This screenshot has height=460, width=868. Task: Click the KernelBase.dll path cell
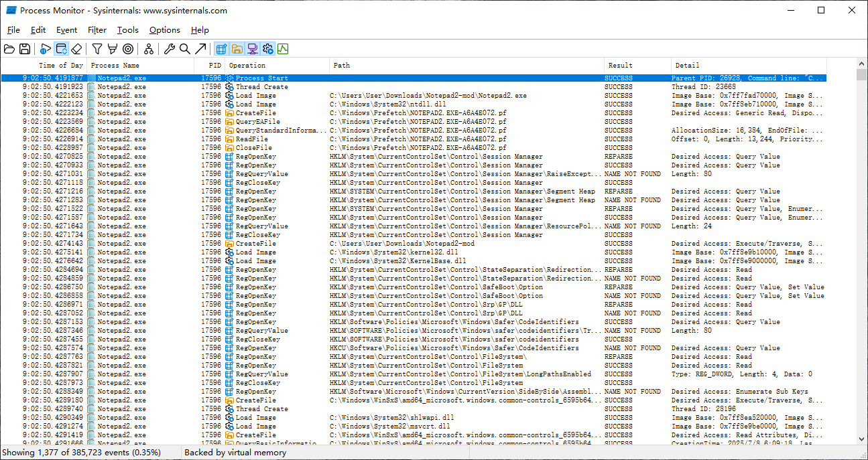click(x=398, y=261)
